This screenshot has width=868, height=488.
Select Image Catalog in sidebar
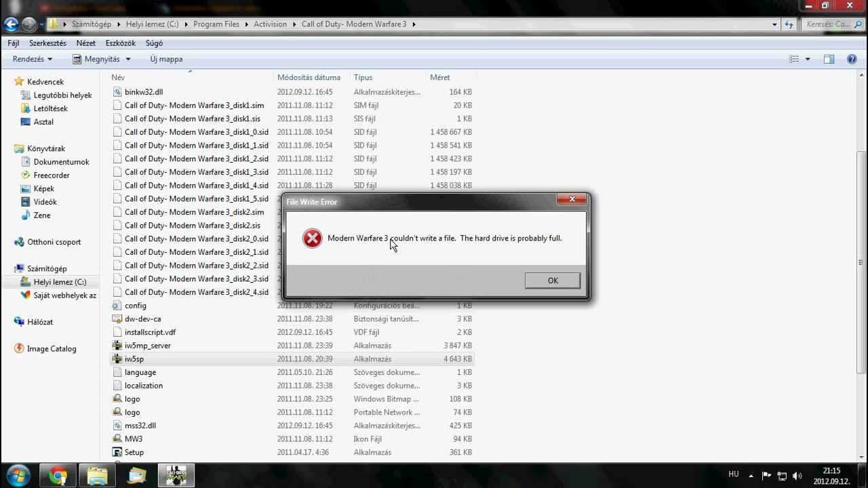[x=52, y=349]
